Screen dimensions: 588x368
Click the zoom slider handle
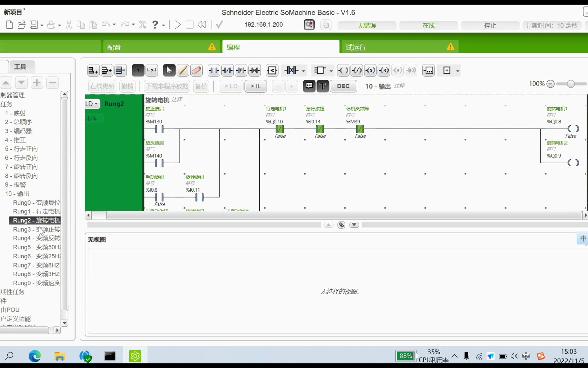(x=571, y=84)
